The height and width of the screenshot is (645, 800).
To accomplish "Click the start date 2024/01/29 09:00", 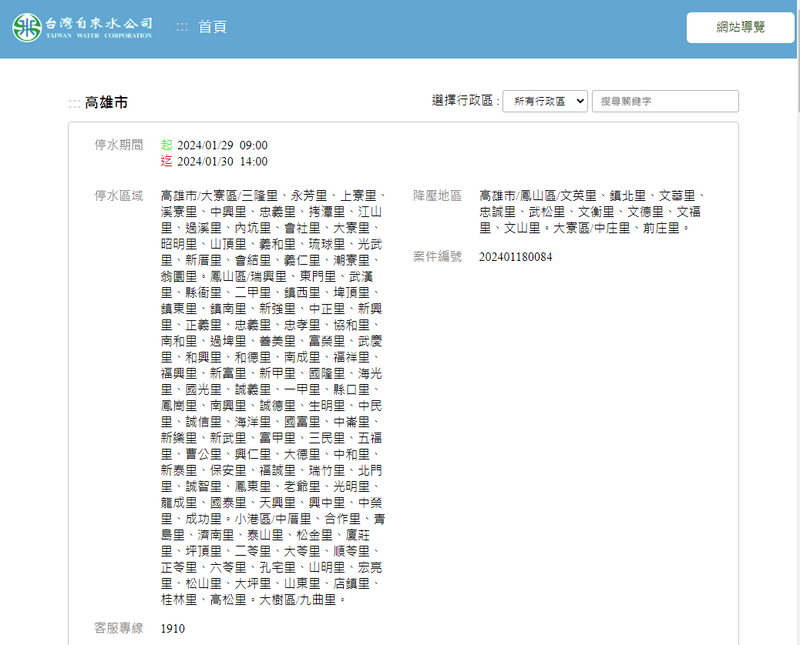I will [x=222, y=145].
